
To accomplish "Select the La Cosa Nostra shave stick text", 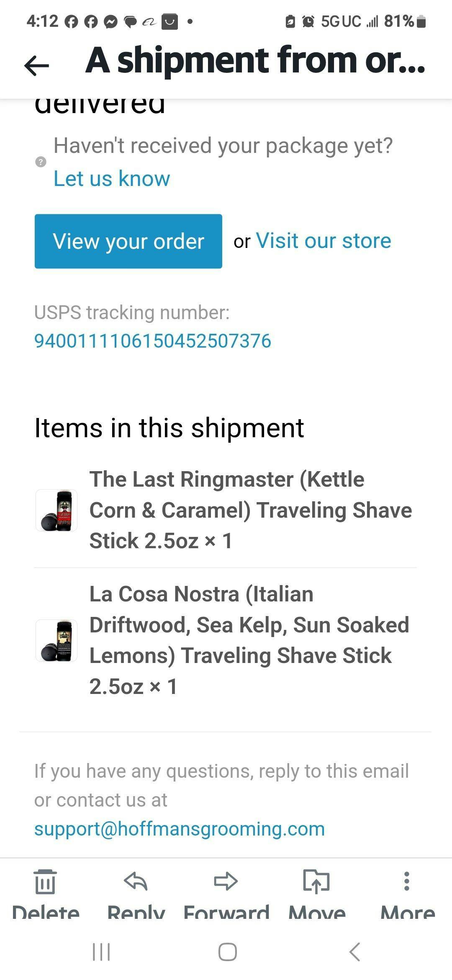I will click(x=249, y=640).
